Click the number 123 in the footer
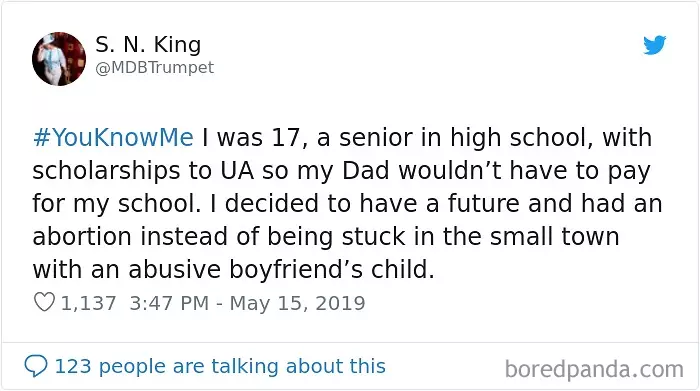 point(73,366)
